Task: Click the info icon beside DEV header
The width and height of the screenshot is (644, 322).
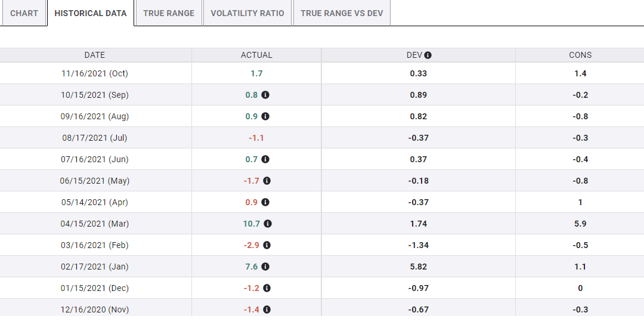Action: point(428,55)
